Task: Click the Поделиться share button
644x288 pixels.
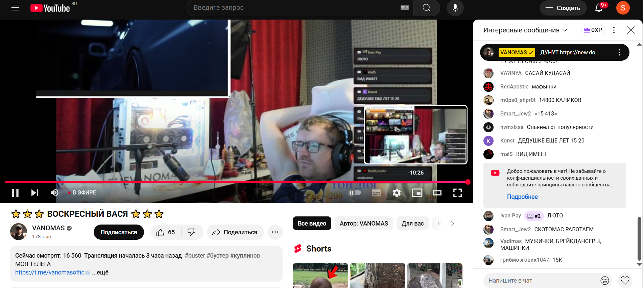Action: [x=235, y=232]
